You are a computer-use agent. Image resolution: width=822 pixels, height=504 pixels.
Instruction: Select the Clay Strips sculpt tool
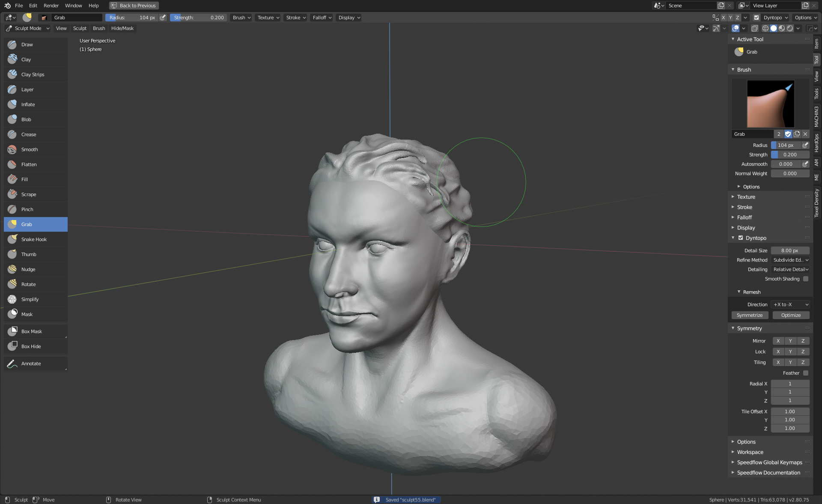(33, 75)
